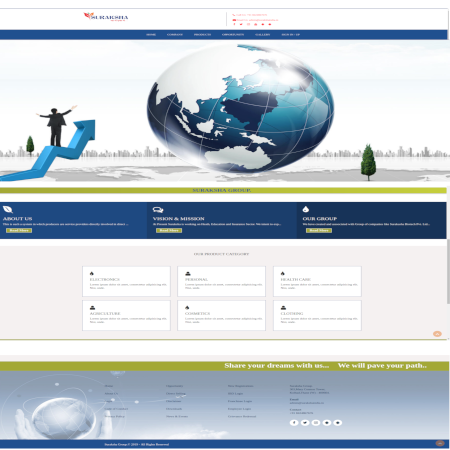Open the Facebook icon in the footer
450x450 pixels.
294,423
